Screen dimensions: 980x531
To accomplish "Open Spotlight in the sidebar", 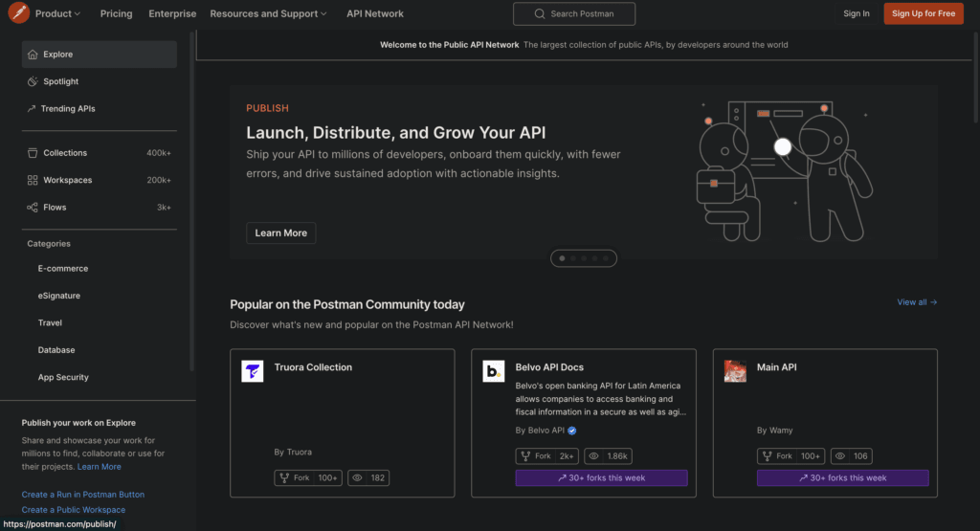I will [x=100, y=81].
